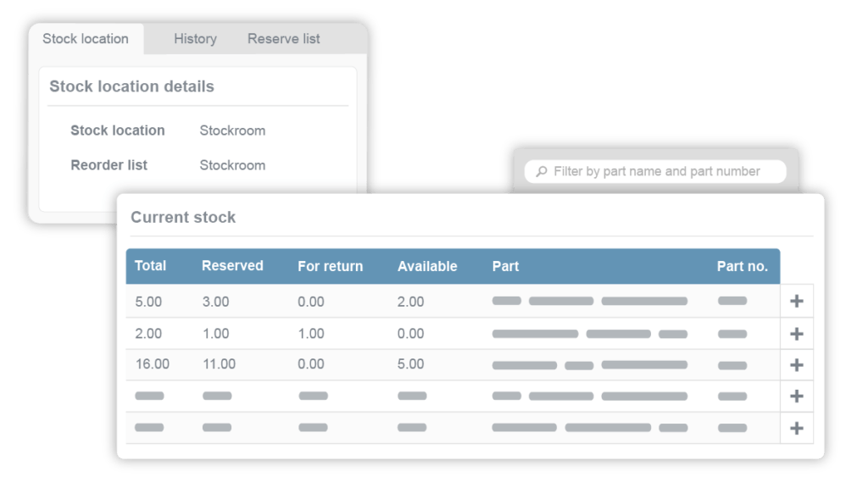This screenshot has width=868, height=488.
Task: Expand details for the row with 11.00 reserved
Action: (797, 364)
